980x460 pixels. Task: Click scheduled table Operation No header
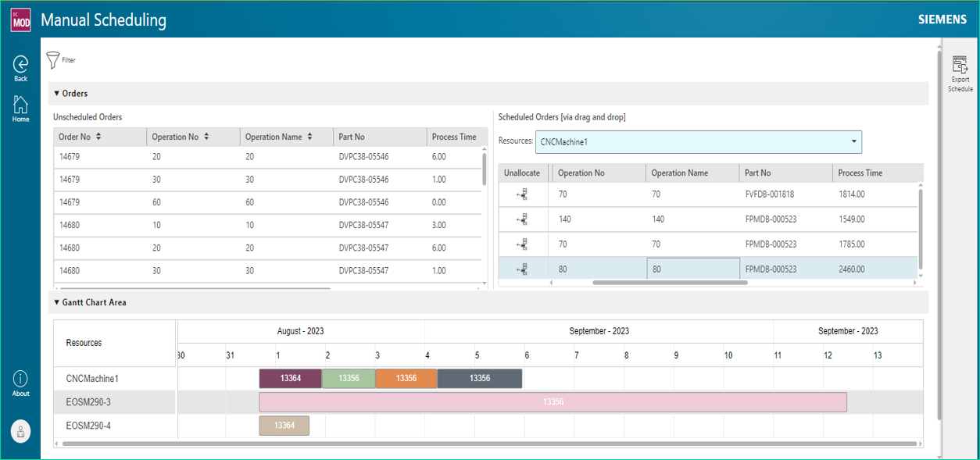(x=599, y=173)
